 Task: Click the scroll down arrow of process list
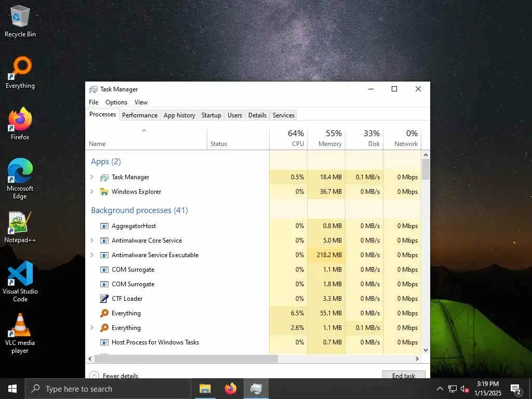pos(426,350)
